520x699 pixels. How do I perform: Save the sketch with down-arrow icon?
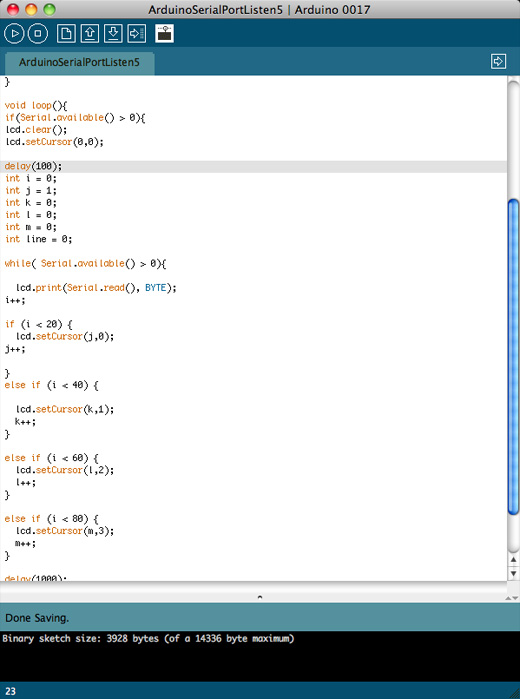[113, 33]
